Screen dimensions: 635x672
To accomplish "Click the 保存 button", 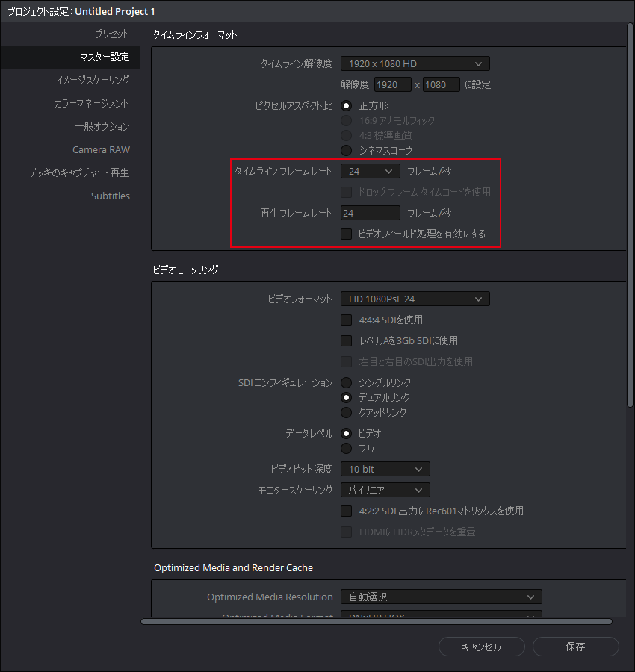I will pyautogui.click(x=576, y=647).
